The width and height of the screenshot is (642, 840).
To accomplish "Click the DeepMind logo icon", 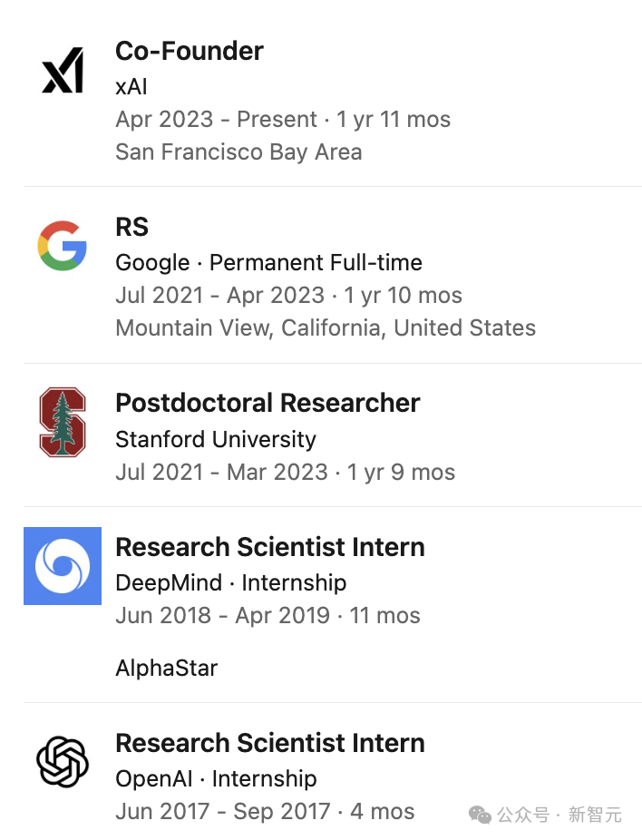I will [x=62, y=565].
